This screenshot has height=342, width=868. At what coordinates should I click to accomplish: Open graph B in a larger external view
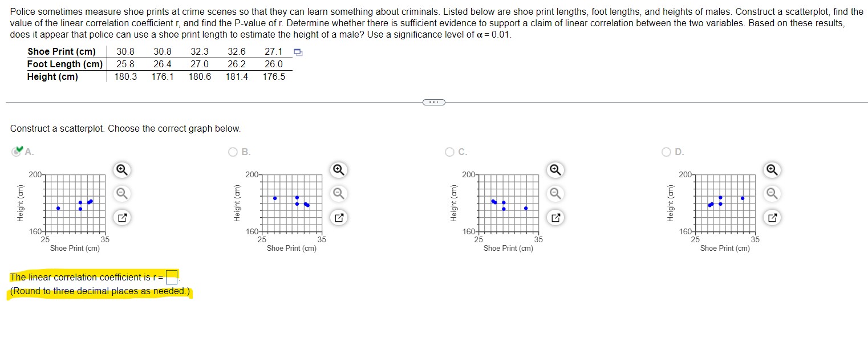coord(338,217)
